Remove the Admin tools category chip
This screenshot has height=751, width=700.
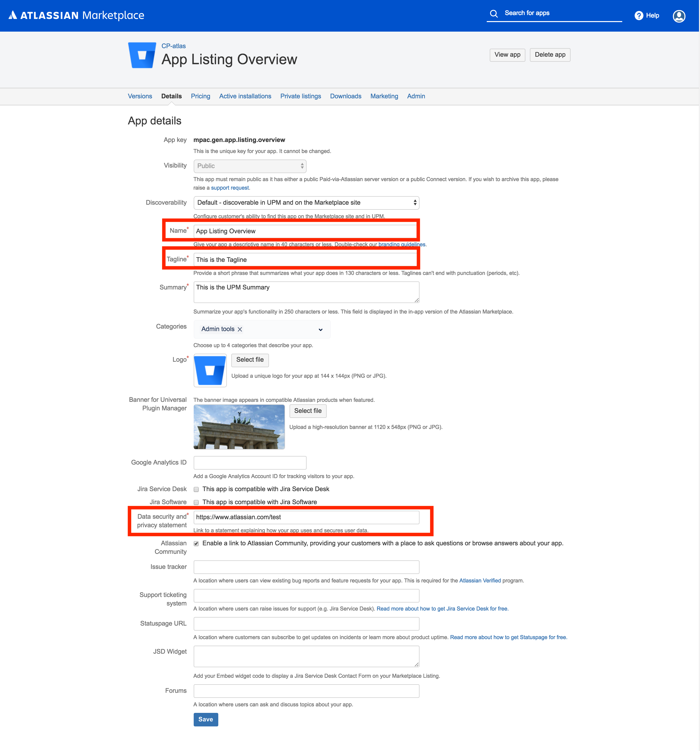pyautogui.click(x=240, y=329)
